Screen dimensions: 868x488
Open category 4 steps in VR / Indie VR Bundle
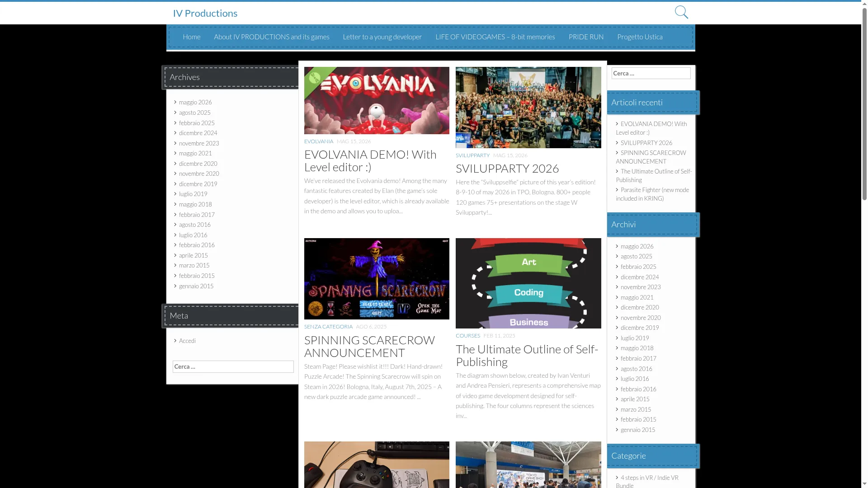647,481
